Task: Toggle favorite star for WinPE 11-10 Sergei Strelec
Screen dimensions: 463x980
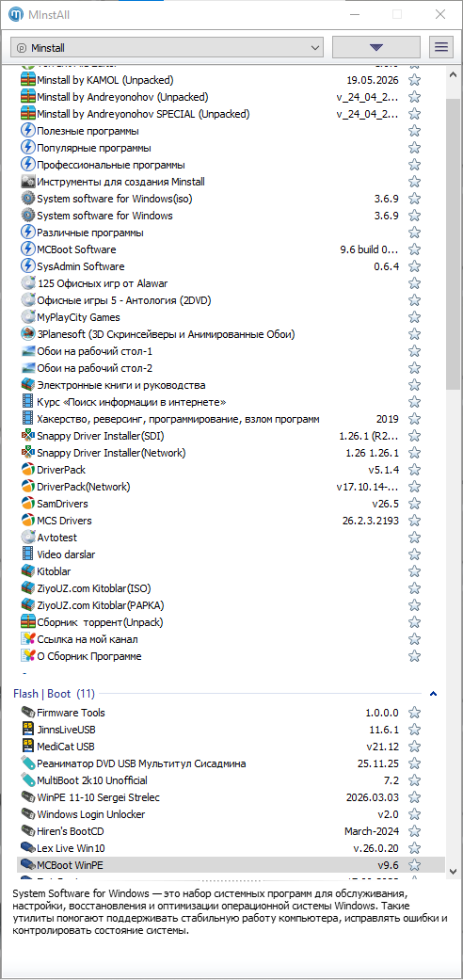Action: click(414, 797)
